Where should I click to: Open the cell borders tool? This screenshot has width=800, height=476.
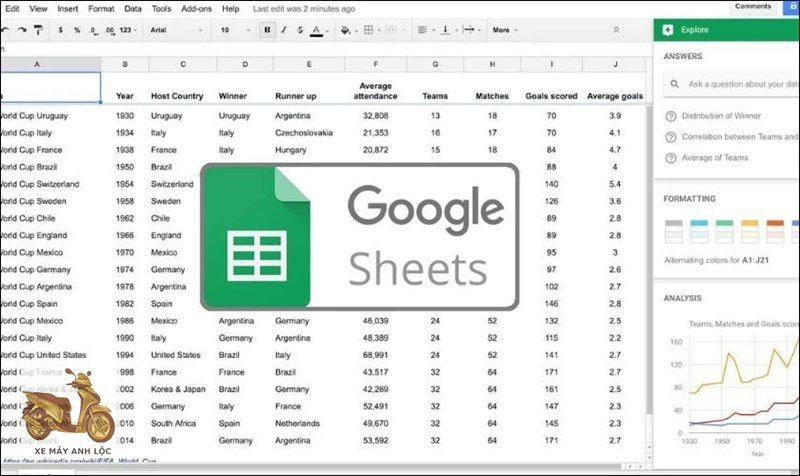pos(368,30)
